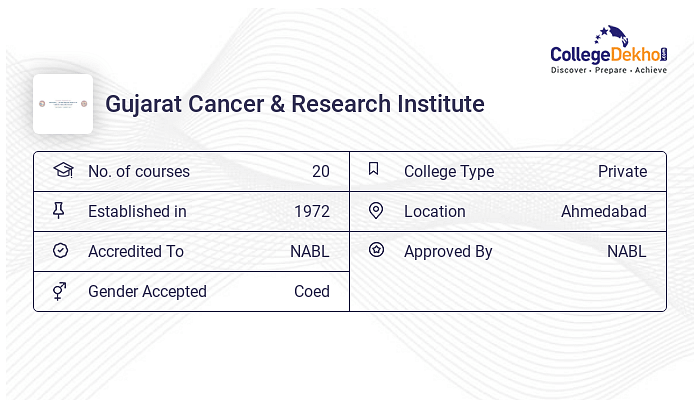Click the institute logo thumbnail

tap(63, 104)
